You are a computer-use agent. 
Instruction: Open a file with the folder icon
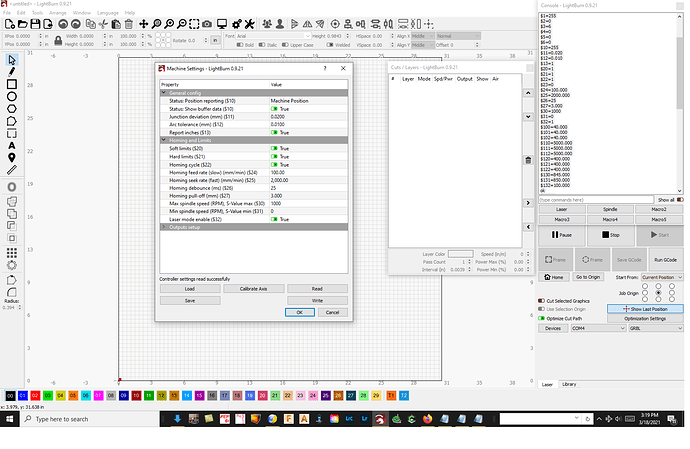(x=23, y=24)
